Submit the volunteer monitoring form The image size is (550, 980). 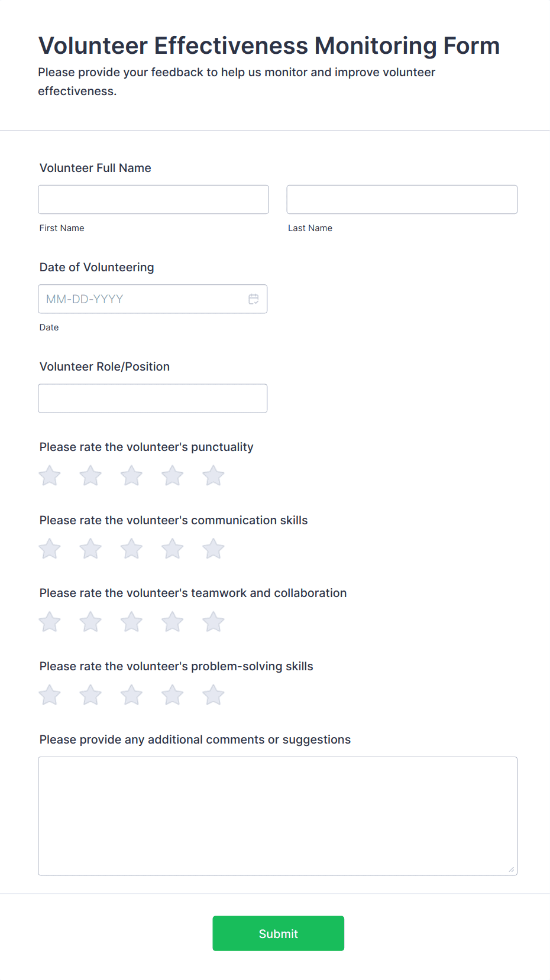tap(278, 933)
